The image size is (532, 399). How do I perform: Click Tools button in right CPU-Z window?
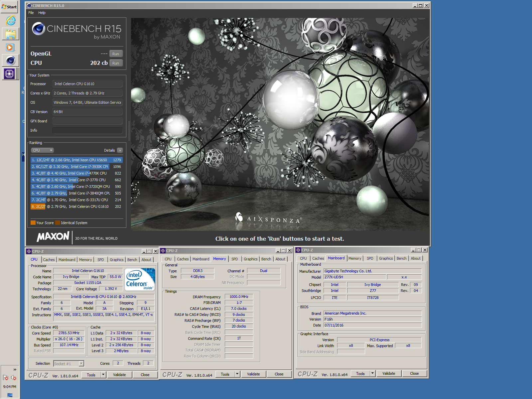coord(360,373)
